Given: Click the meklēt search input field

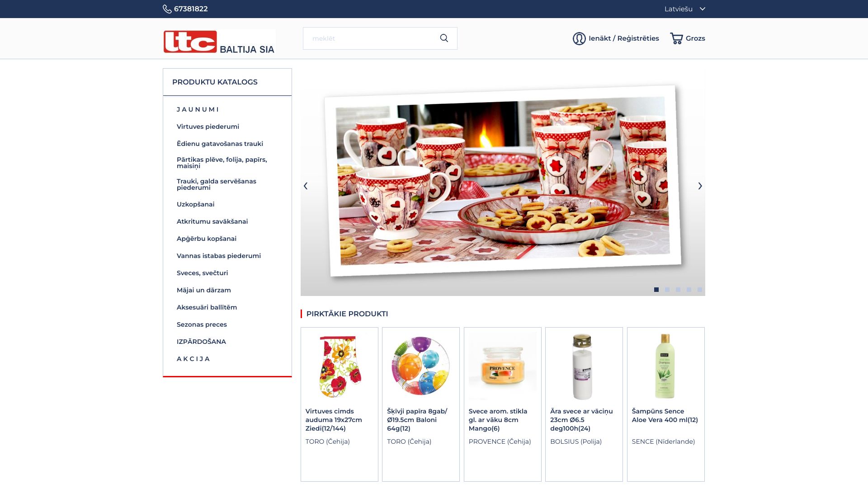Looking at the screenshot, I should click(x=368, y=38).
